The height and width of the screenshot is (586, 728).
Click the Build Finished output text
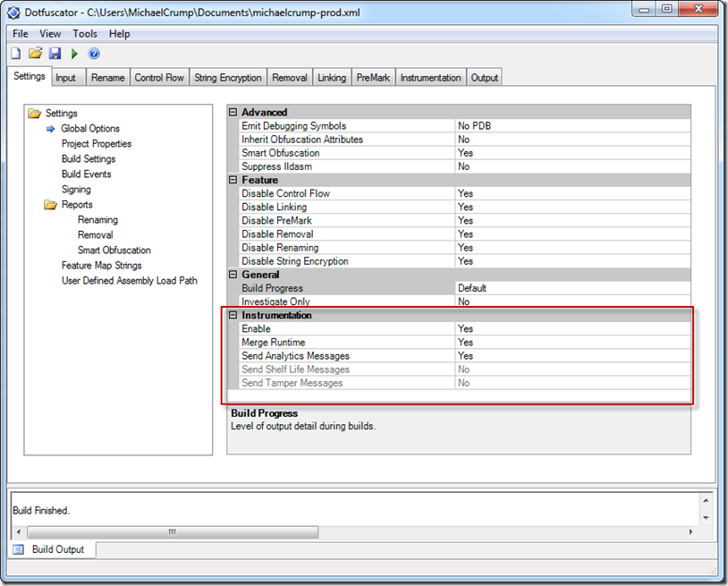pyautogui.click(x=41, y=511)
